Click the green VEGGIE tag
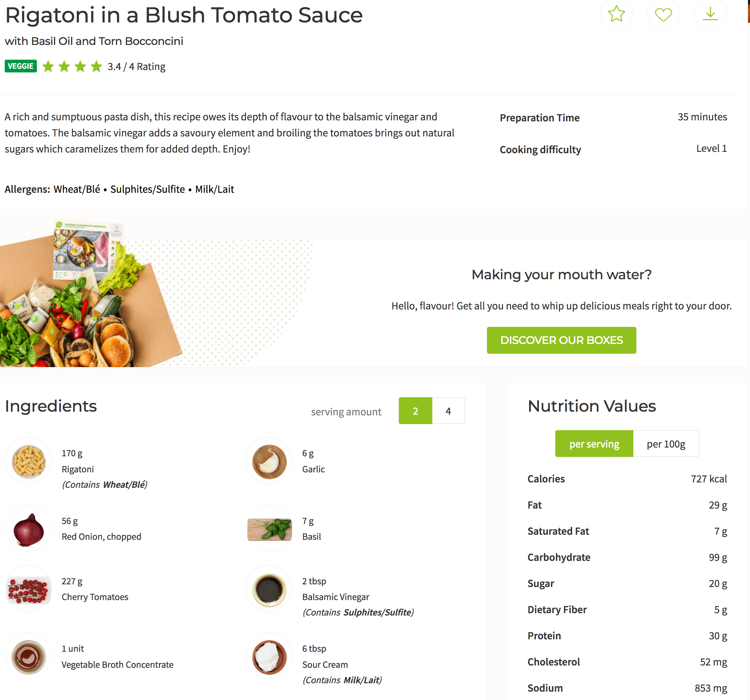 [x=21, y=66]
